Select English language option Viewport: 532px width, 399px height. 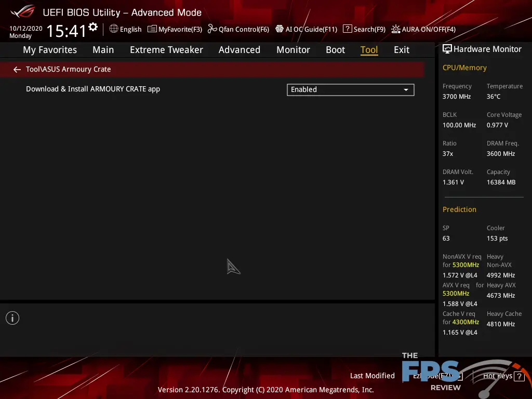(130, 29)
